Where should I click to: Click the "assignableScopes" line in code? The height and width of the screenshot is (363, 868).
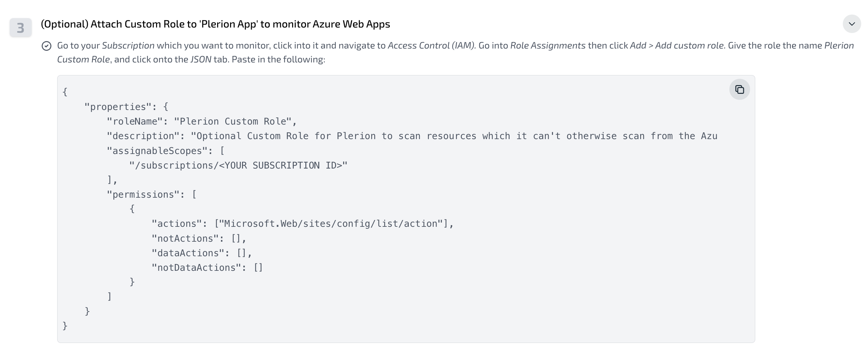(165, 151)
